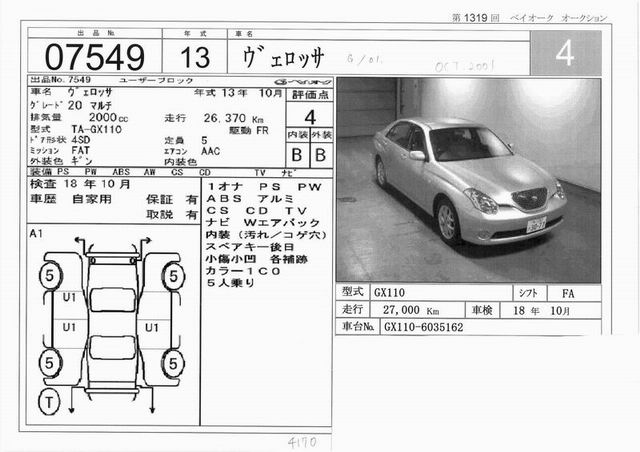Click the note スペアキー後日
Viewport: 640px width, 452px height.
(x=250, y=247)
